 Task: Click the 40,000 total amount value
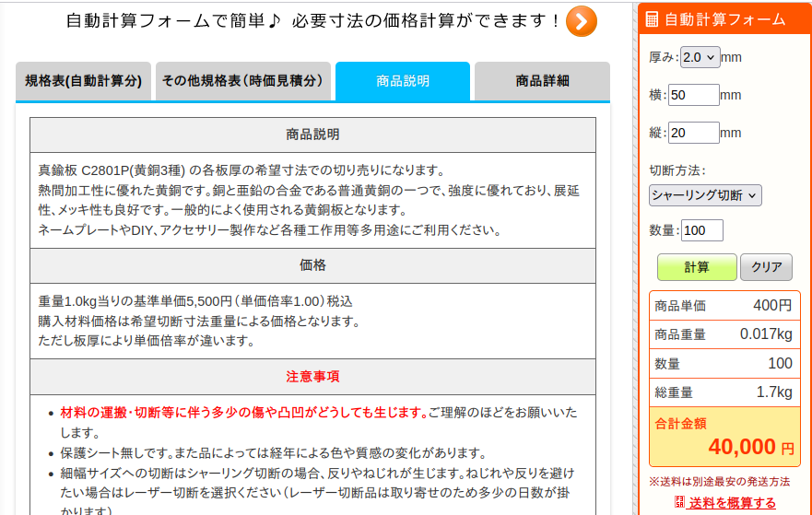[742, 447]
